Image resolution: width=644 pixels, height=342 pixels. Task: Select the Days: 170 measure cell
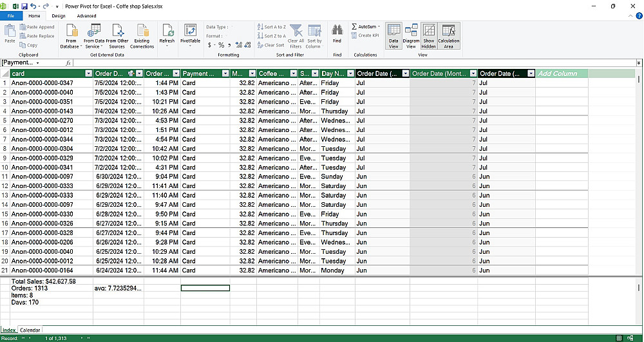pyautogui.click(x=52, y=302)
